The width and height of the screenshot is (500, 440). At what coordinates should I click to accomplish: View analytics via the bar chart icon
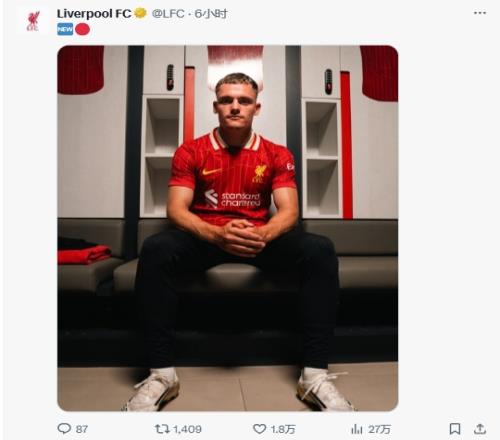click(356, 429)
